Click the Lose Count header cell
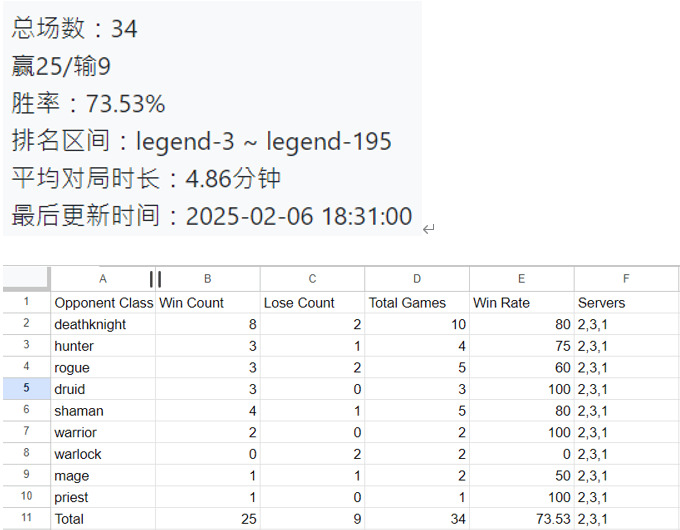Screen dimensions: 680x530 312,302
